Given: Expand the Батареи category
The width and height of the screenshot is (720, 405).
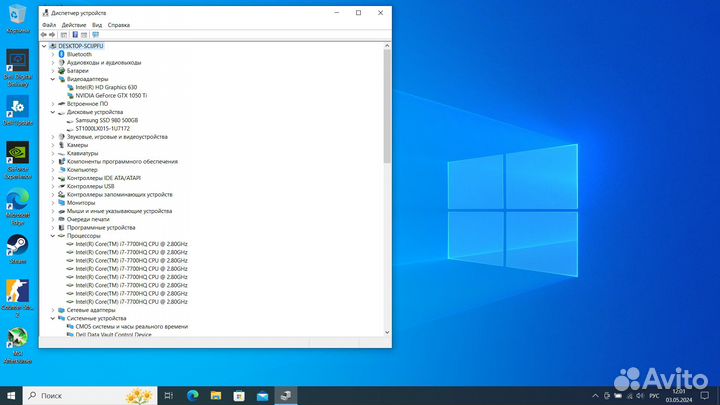Looking at the screenshot, I should [52, 71].
